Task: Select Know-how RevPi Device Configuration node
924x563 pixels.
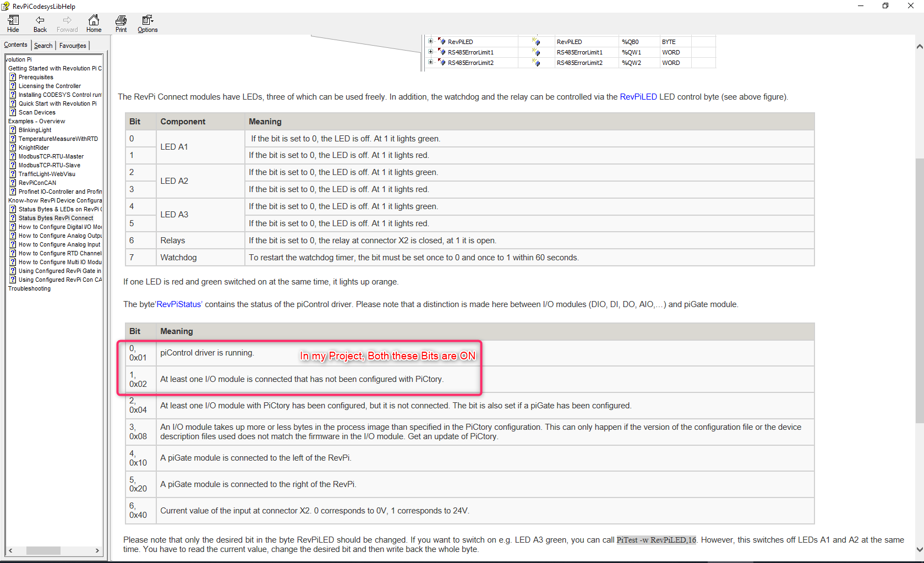Action: [x=55, y=200]
